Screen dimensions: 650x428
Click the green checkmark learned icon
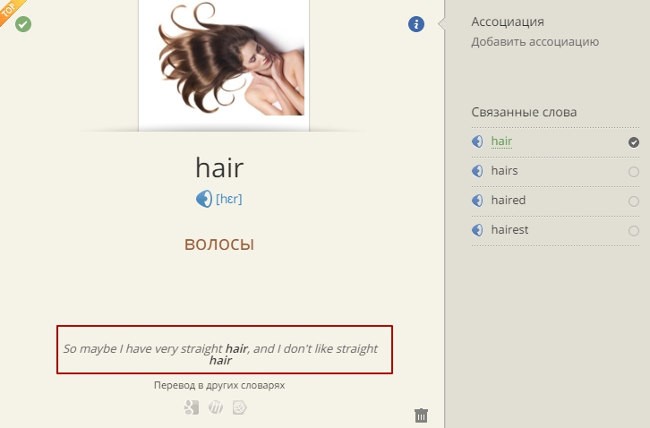pyautogui.click(x=23, y=24)
